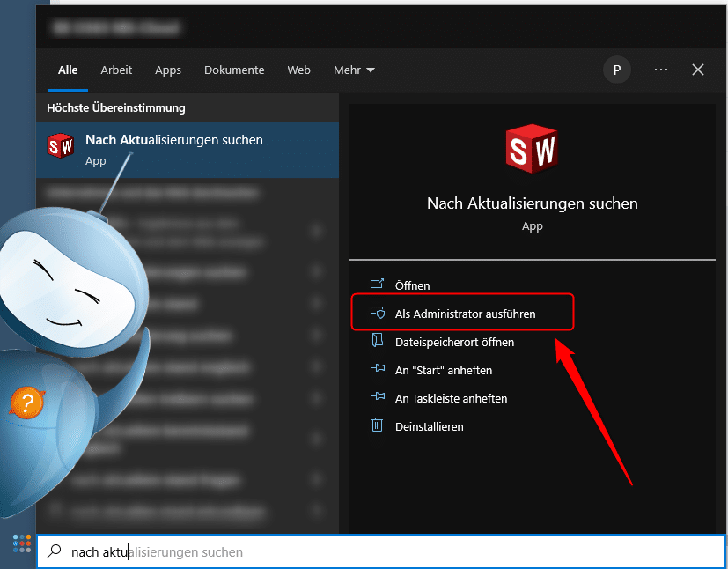Select the An "Start" anheften pin icon
Image resolution: width=728 pixels, height=569 pixels.
(x=379, y=370)
